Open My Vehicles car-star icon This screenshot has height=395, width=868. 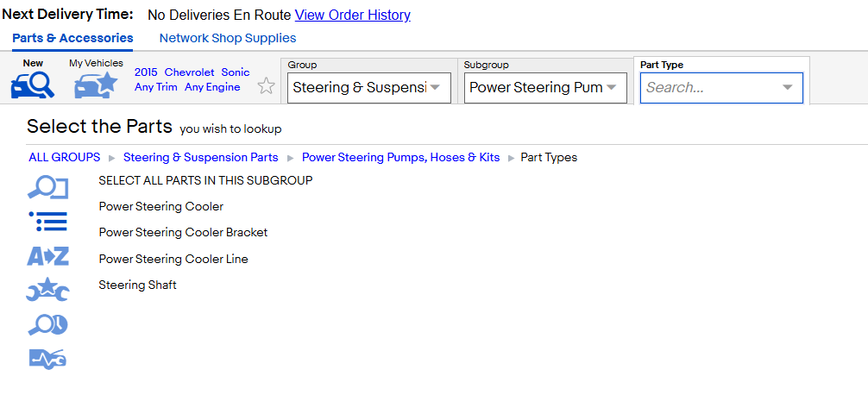(x=96, y=85)
